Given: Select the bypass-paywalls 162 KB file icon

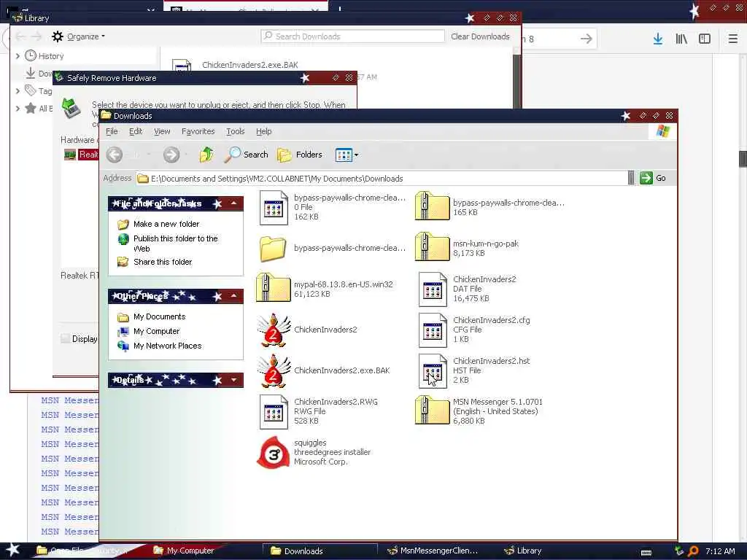Looking at the screenshot, I should point(274,208).
